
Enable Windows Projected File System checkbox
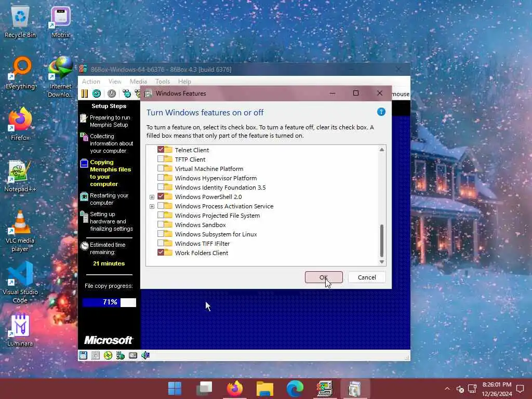161,215
